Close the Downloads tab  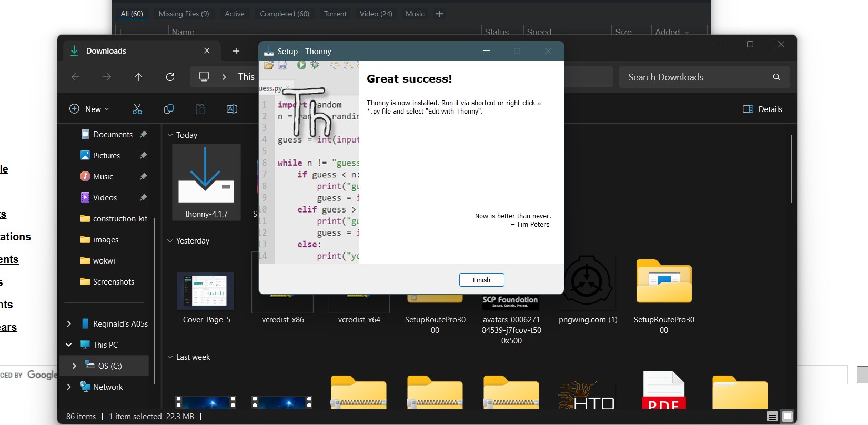pos(207,50)
